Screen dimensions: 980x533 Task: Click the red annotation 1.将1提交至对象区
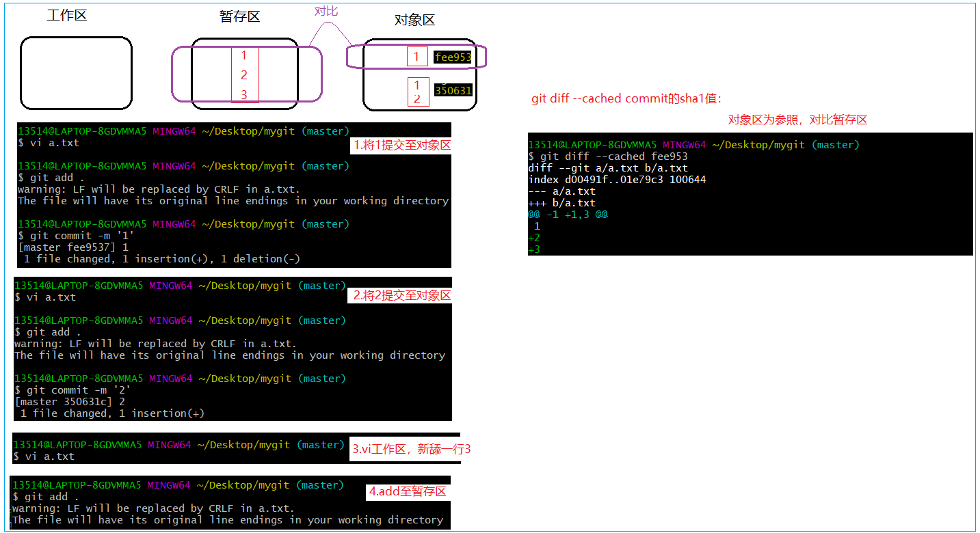coord(401,145)
